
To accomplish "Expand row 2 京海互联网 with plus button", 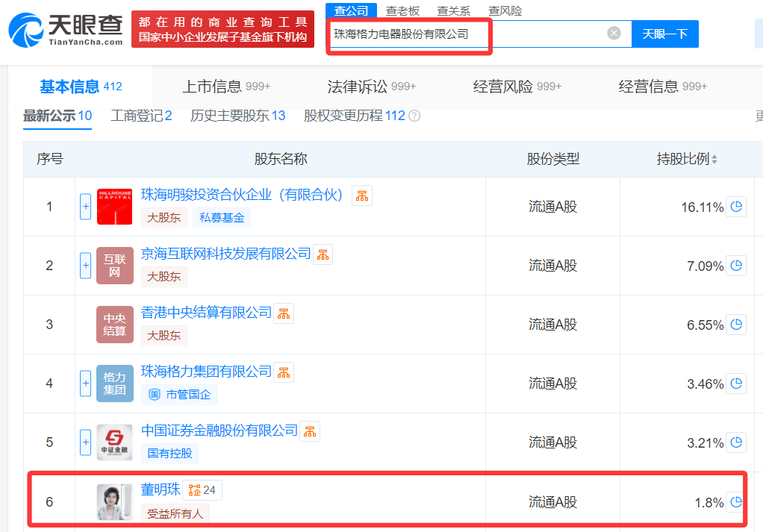I will (x=86, y=266).
